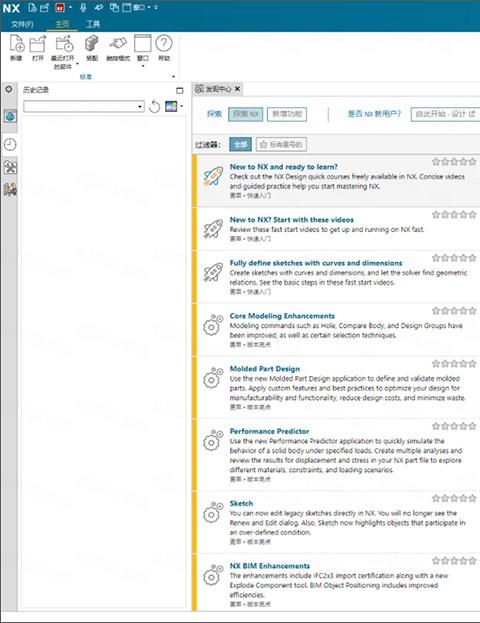
Task: Open the roles tools tab in the resource bar
Action: pos(10,167)
